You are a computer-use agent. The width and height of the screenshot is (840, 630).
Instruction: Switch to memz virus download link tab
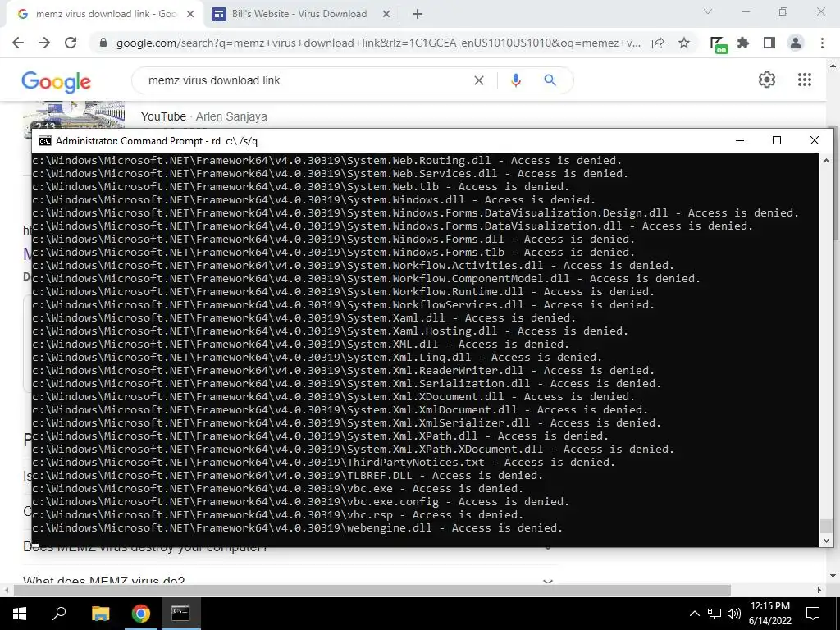point(105,14)
